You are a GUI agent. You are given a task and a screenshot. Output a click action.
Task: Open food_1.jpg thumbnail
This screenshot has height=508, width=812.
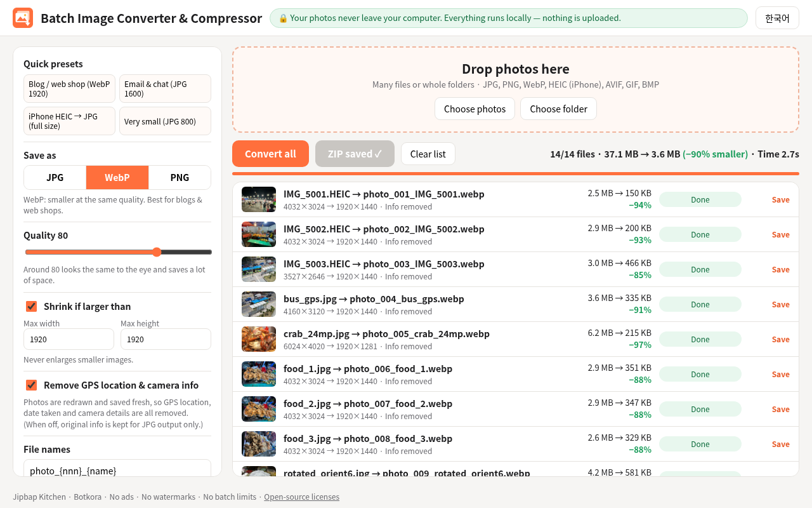(x=259, y=374)
